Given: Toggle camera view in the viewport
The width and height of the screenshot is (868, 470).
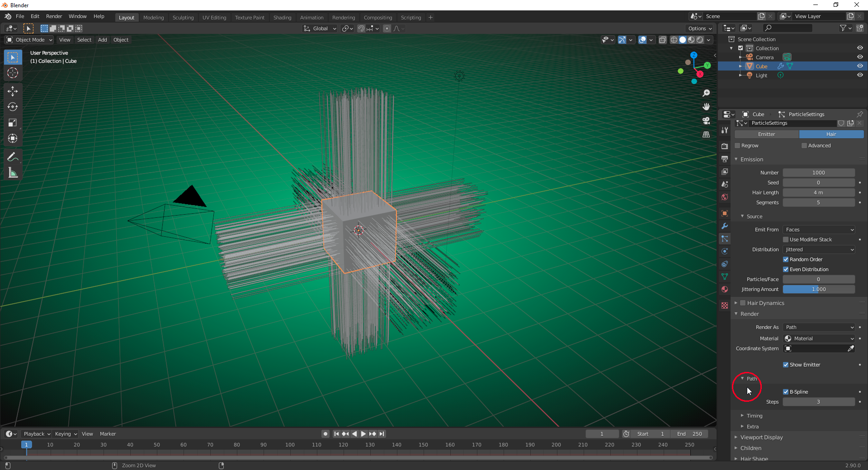Looking at the screenshot, I should [706, 121].
